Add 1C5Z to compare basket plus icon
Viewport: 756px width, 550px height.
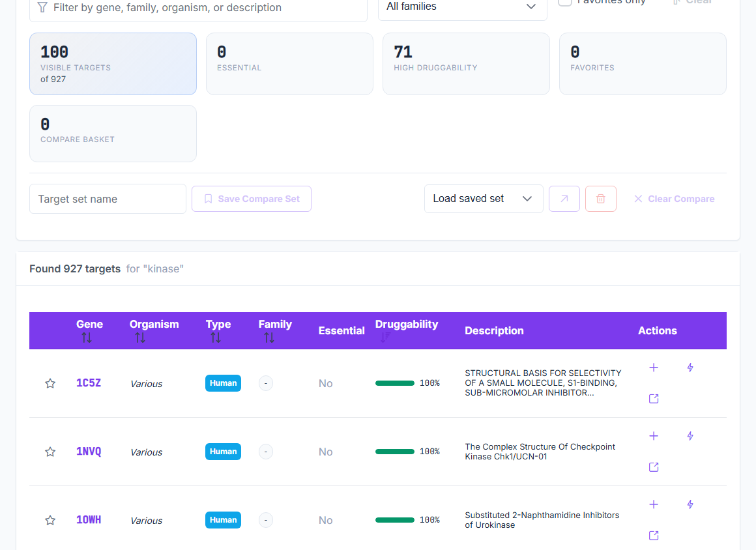point(654,368)
